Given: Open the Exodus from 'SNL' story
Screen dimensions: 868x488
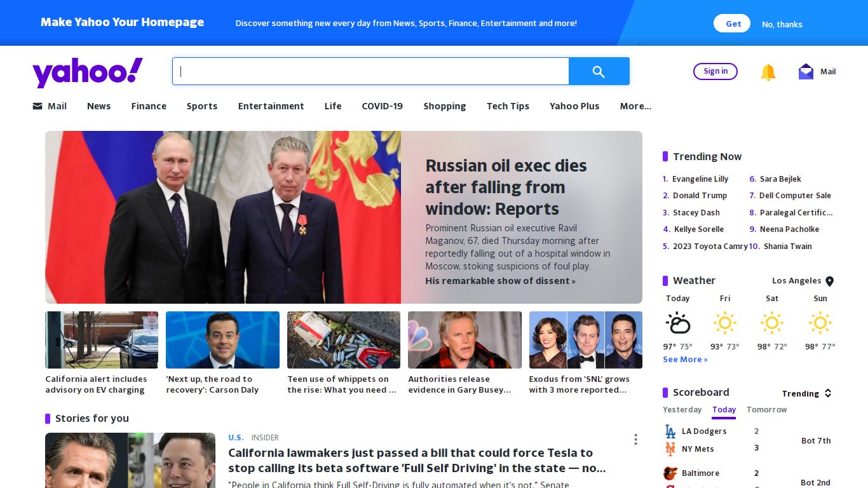Looking at the screenshot, I should (x=580, y=384).
